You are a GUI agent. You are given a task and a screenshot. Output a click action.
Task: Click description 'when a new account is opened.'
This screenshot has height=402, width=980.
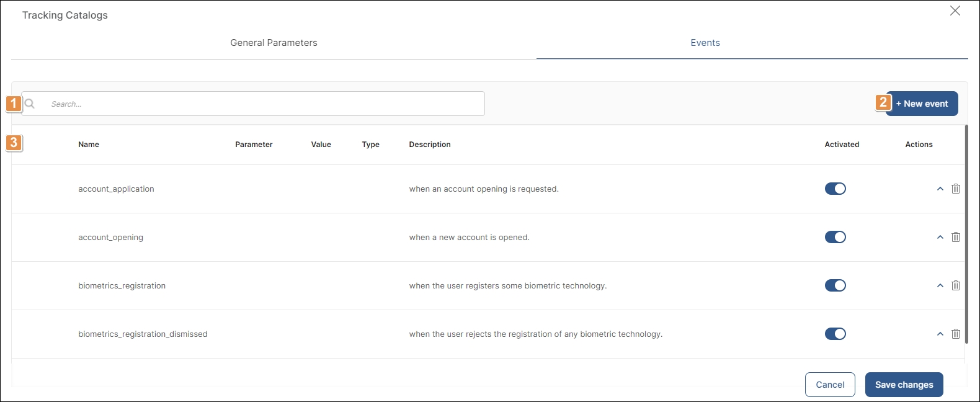tap(469, 238)
